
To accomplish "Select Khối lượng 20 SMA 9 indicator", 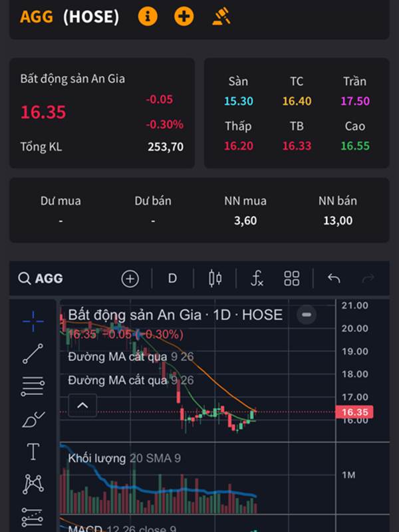I will 124,459.
